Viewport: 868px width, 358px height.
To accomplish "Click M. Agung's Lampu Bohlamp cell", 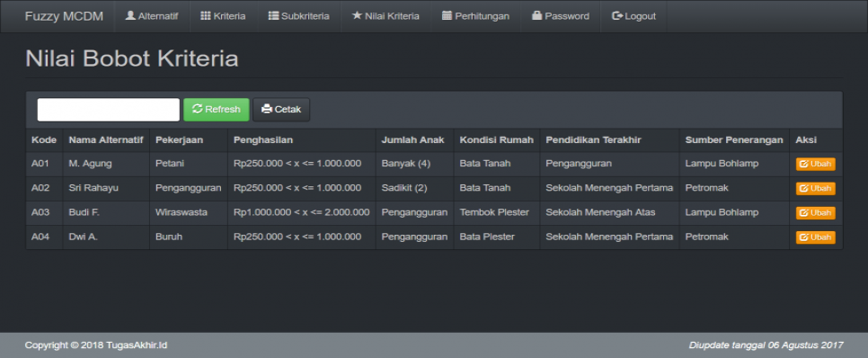I will 735,164.
